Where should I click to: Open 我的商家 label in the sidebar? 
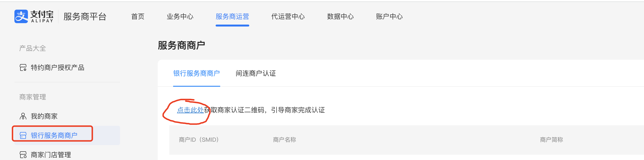(x=44, y=116)
